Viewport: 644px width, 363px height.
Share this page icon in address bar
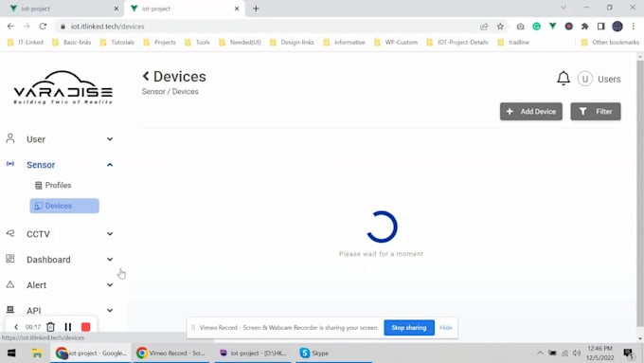484,27
